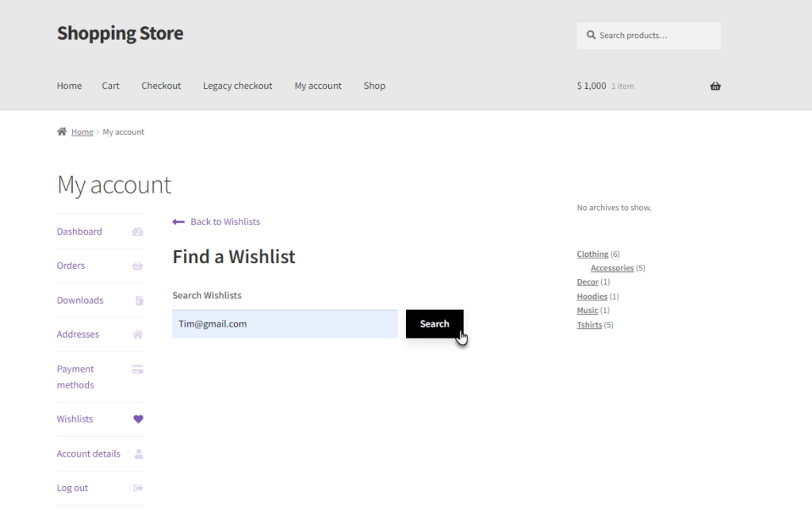
Task: Click the Account details person icon
Action: (139, 454)
